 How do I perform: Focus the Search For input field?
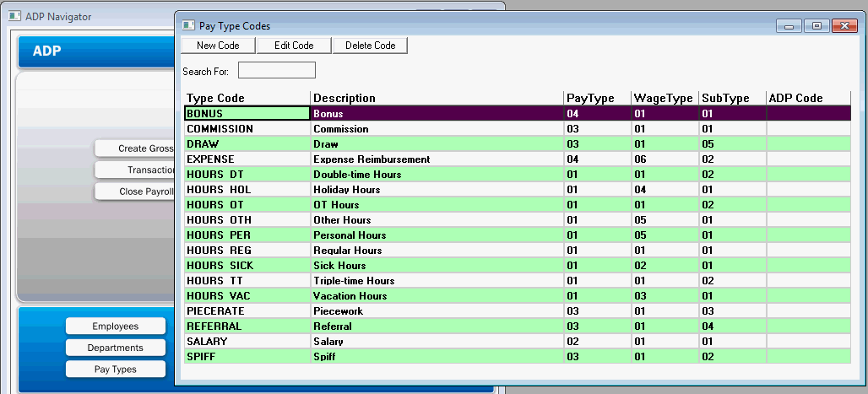(277, 70)
